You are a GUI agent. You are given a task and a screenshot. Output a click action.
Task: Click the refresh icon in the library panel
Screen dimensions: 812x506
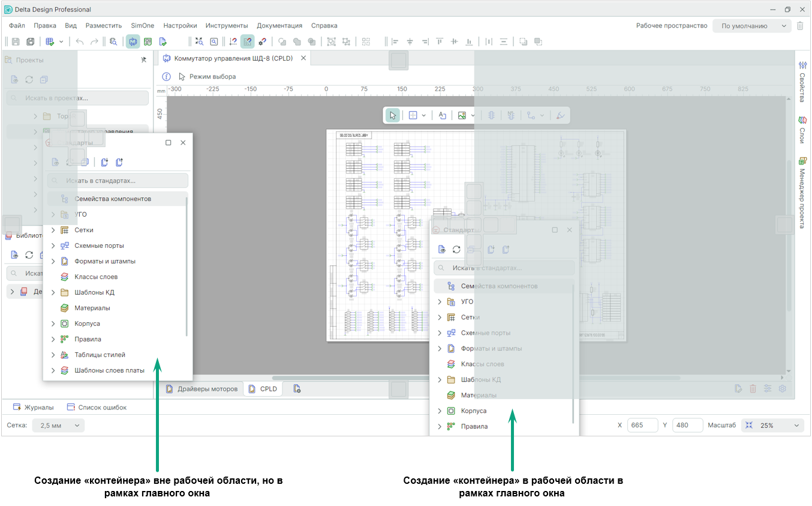coord(29,255)
